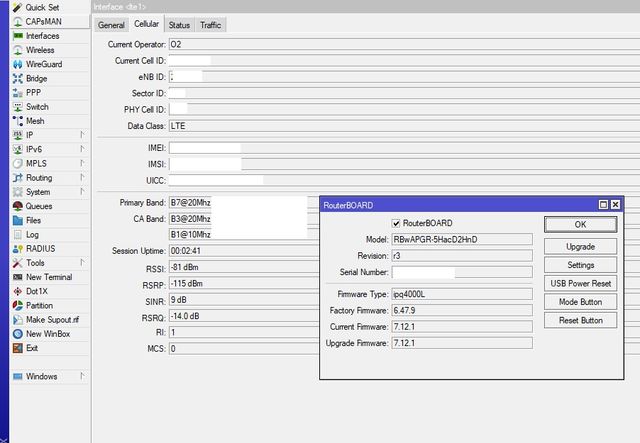640x443 pixels.
Task: Open the CAPsMAN menu icon
Action: coord(18,22)
